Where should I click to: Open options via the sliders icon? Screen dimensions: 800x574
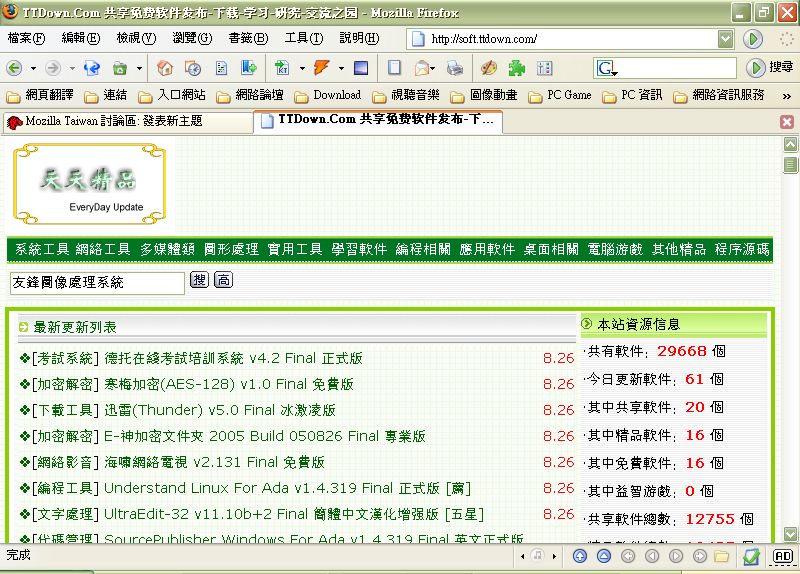(544, 68)
